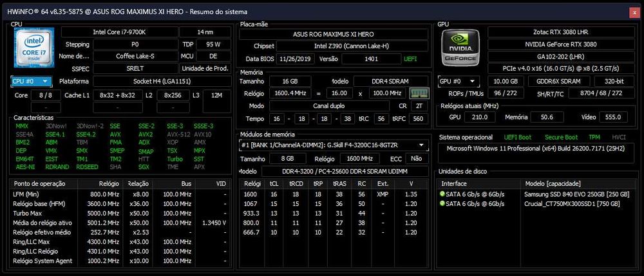Click the Interface column header

pyautogui.click(x=479, y=184)
